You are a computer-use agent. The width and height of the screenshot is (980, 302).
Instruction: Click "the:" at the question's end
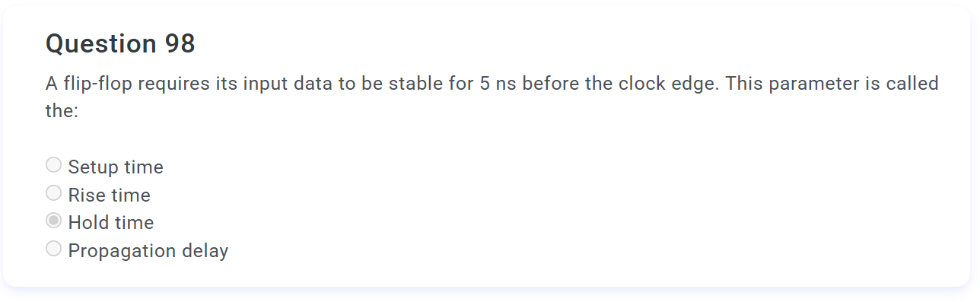62,110
